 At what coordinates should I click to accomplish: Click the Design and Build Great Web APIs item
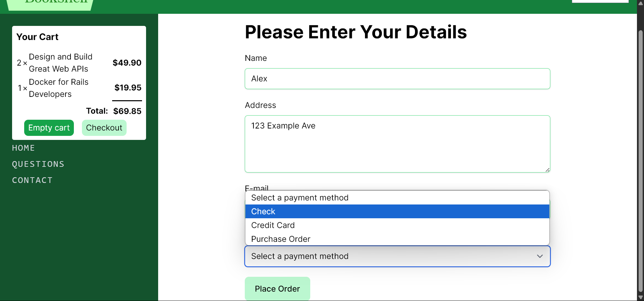pos(60,63)
